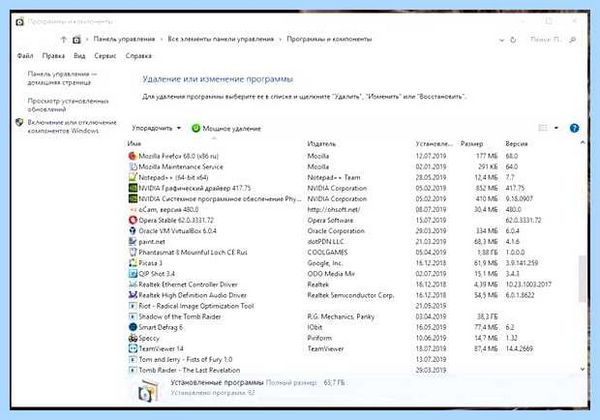Screen dimensions: 600x420
Task: Click the 'dotPDN LLC' publisher cell
Action: point(326,242)
